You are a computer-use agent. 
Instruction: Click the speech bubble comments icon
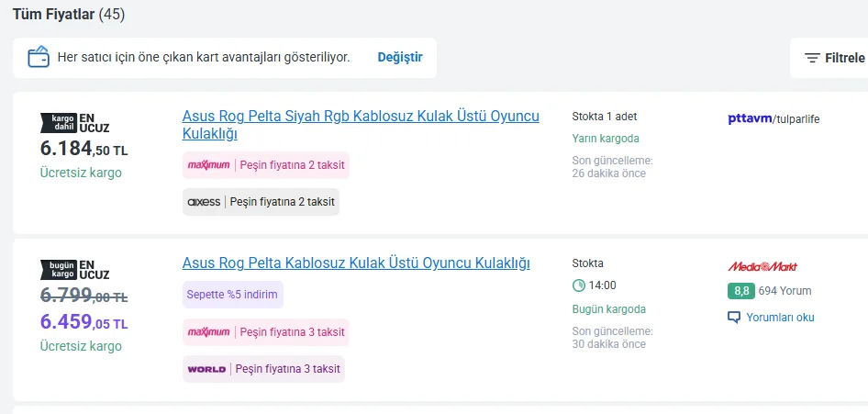click(x=733, y=318)
